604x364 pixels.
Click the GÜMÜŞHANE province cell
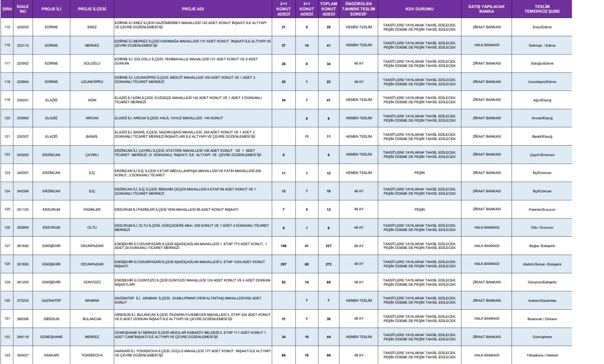click(x=51, y=337)
